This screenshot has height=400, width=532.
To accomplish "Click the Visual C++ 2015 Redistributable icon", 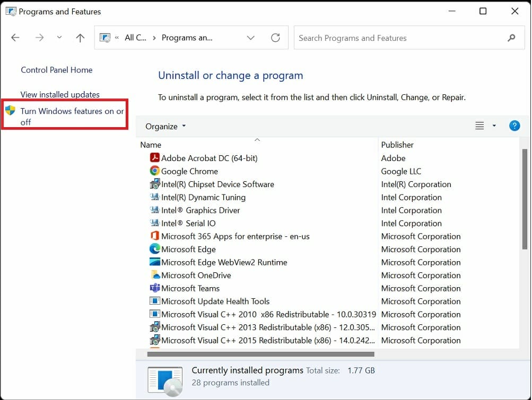I will [155, 340].
